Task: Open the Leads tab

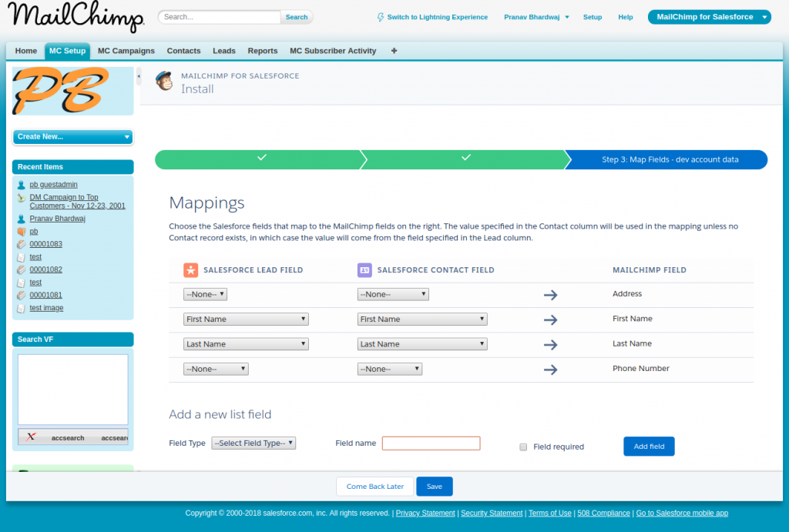Action: [x=224, y=51]
